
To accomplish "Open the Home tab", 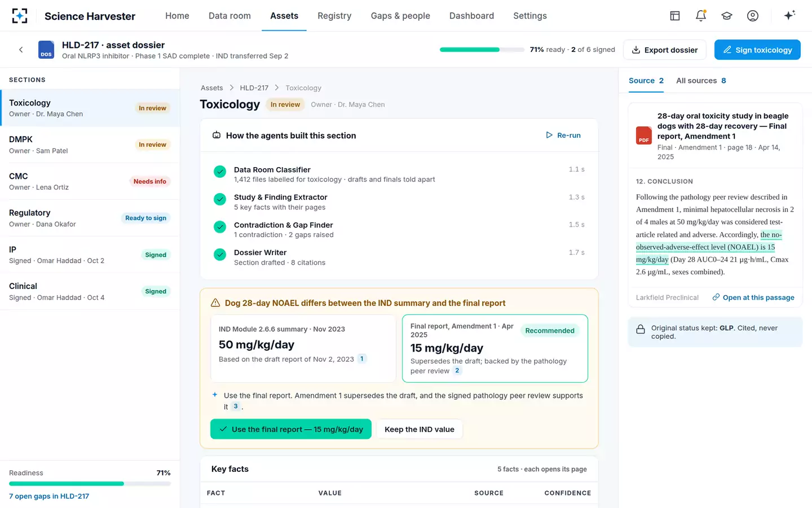I will tap(177, 16).
